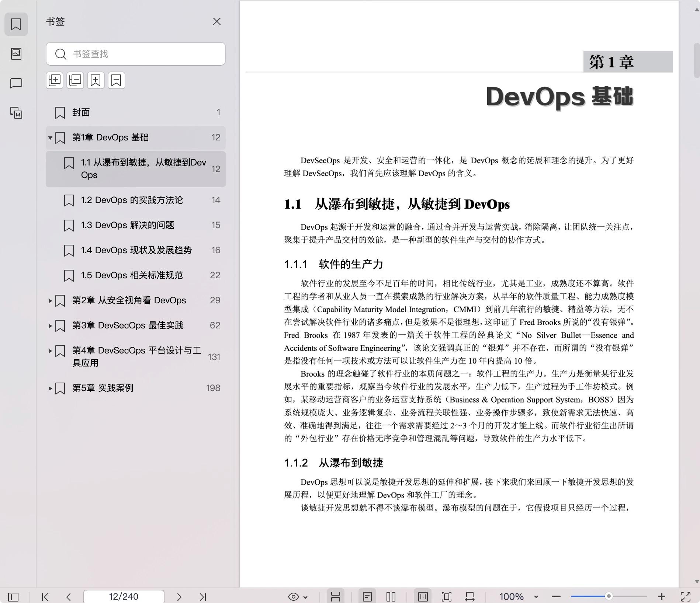
Task: Add a new bookmark with the bookmark-plus icon
Action: [x=96, y=80]
